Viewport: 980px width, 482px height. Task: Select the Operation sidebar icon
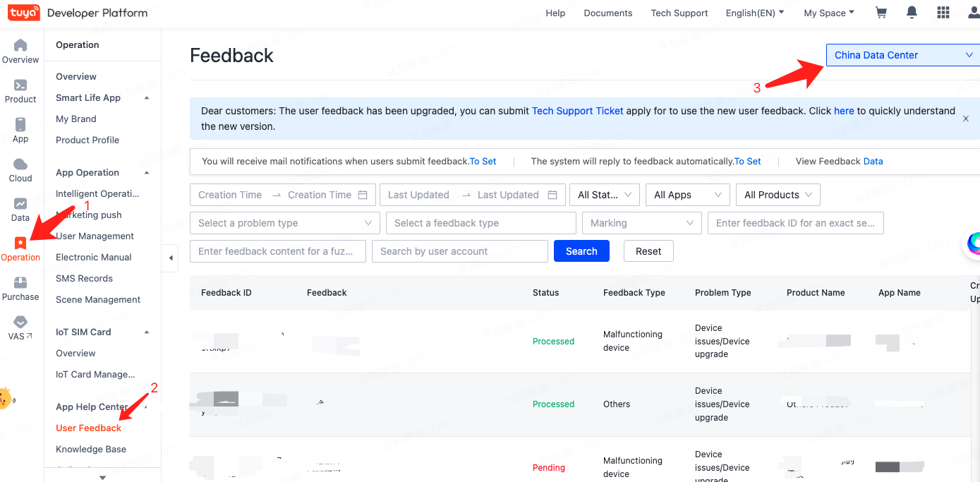tap(20, 243)
